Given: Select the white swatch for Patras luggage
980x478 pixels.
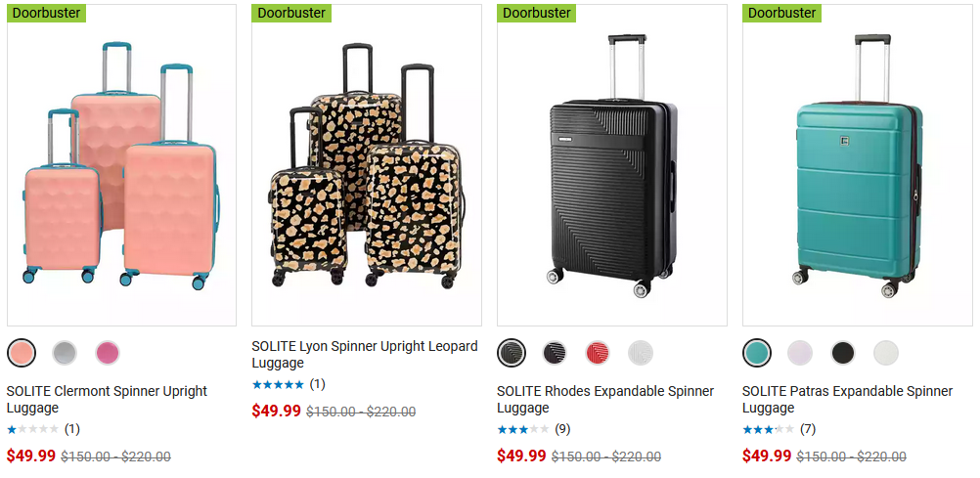Looking at the screenshot, I should 886,352.
